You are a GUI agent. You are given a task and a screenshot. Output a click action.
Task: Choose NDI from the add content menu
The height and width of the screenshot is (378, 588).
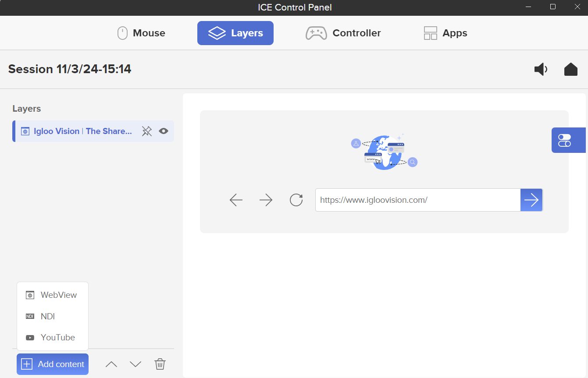pos(48,316)
